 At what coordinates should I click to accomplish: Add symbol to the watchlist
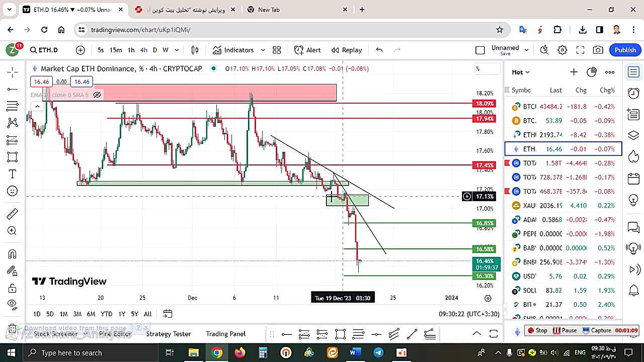pos(574,72)
